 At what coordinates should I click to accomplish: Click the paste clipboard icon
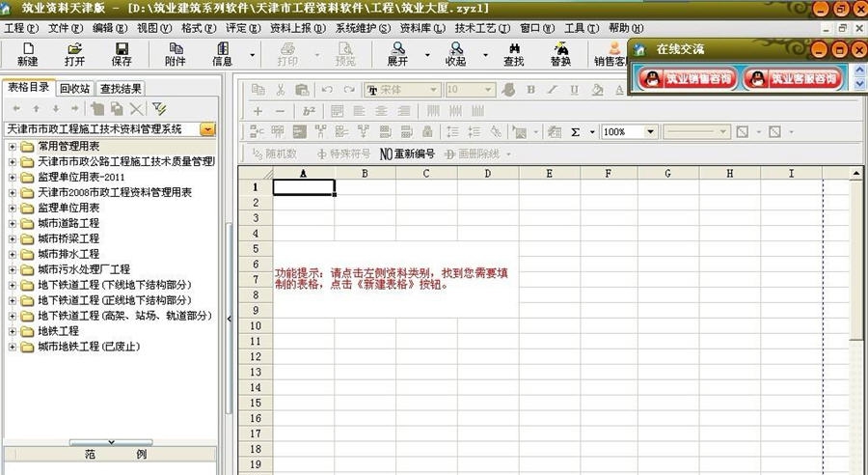pyautogui.click(x=302, y=89)
